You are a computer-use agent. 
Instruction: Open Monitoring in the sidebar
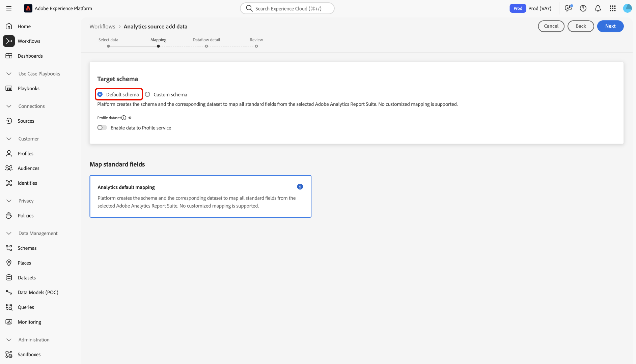29,322
